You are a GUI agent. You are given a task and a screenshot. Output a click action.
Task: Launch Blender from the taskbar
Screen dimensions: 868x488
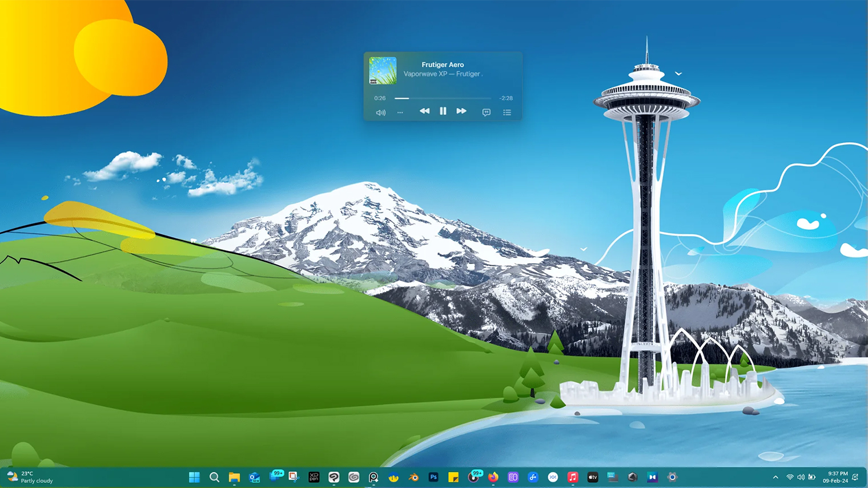[413, 477]
